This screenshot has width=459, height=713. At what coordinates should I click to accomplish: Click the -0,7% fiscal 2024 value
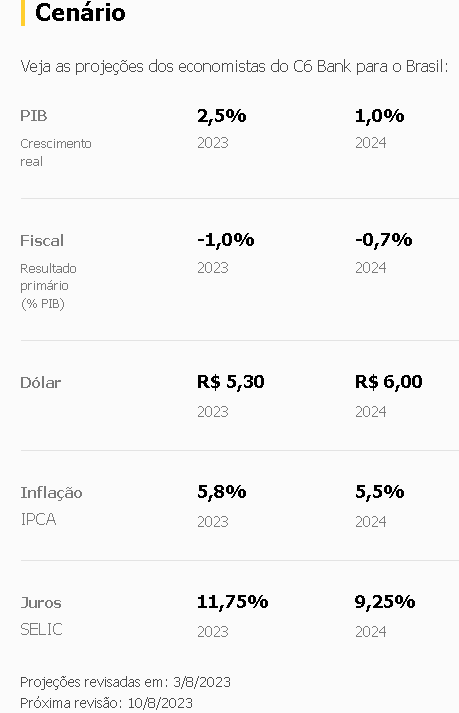point(383,240)
